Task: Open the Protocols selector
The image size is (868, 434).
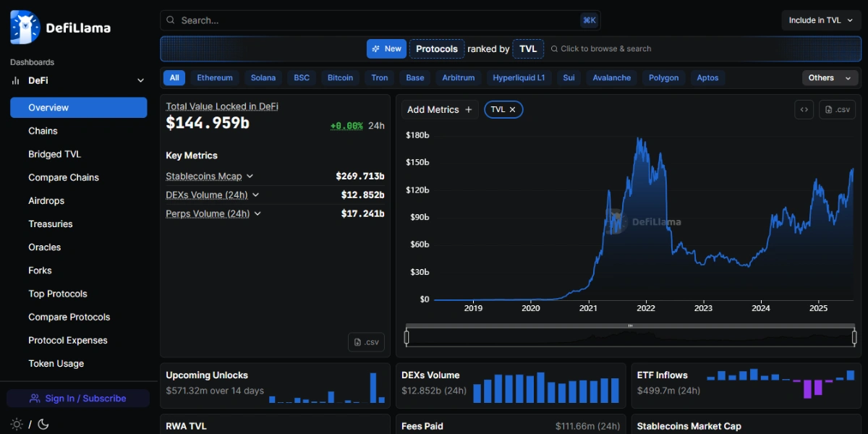Action: coord(437,48)
